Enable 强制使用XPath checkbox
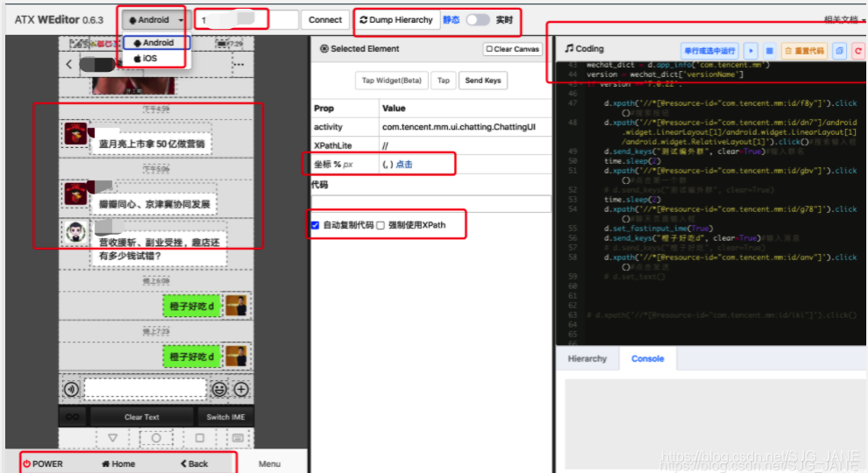868x473 pixels. [381, 225]
